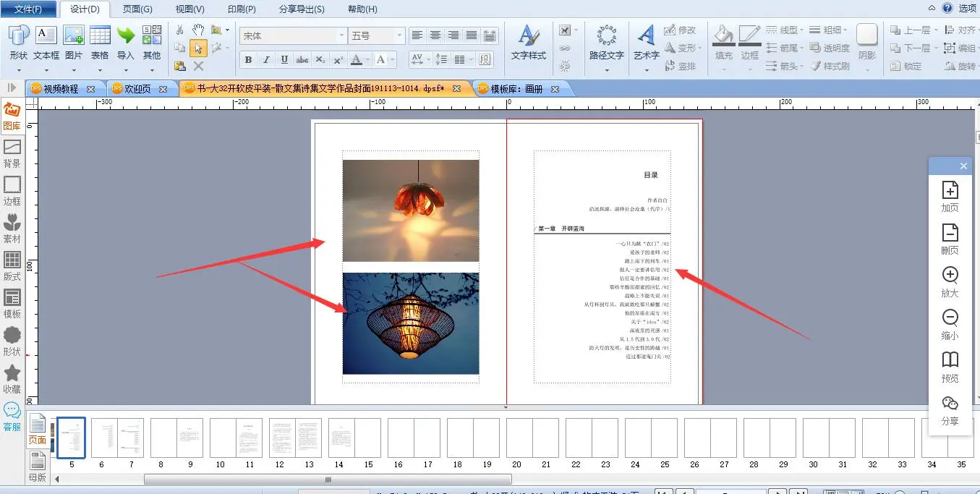Insert a 文本框 text box
This screenshot has height=494, width=980.
pos(46,43)
